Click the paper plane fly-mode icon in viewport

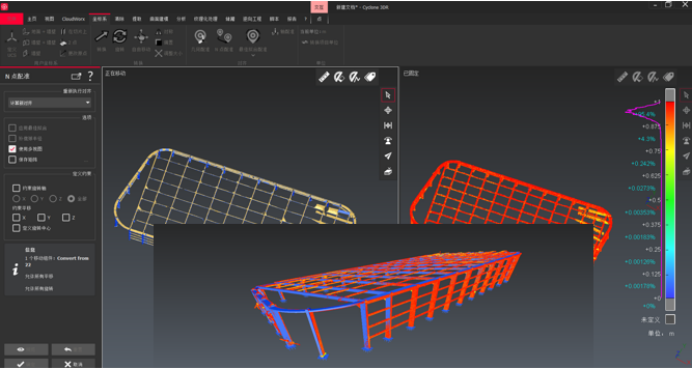pos(388,156)
